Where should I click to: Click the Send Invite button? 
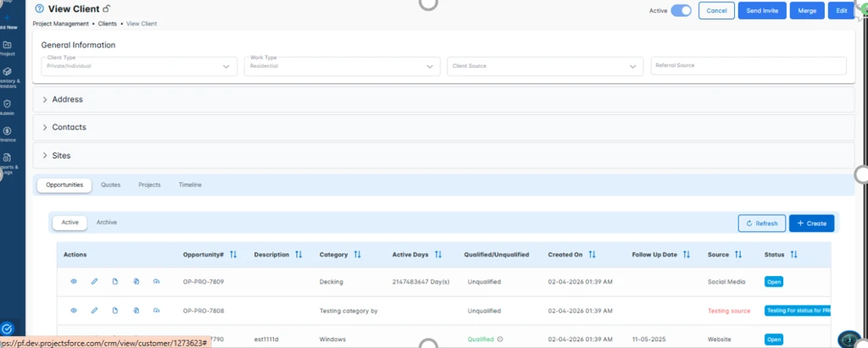pos(761,11)
